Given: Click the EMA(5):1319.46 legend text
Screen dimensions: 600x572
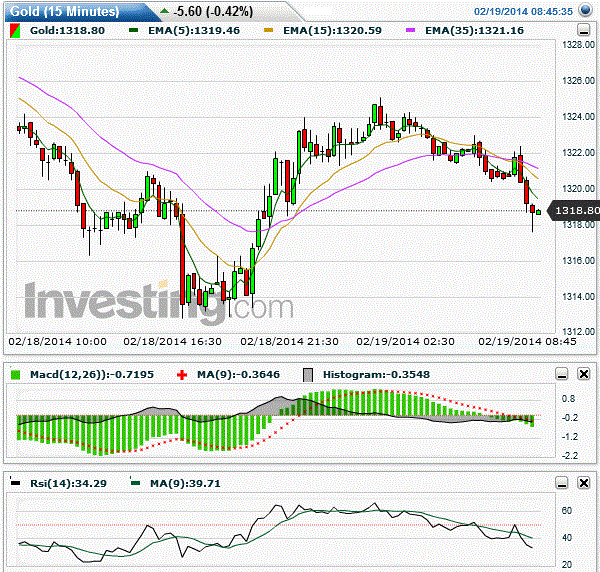Looking at the screenshot, I should pyautogui.click(x=194, y=31).
